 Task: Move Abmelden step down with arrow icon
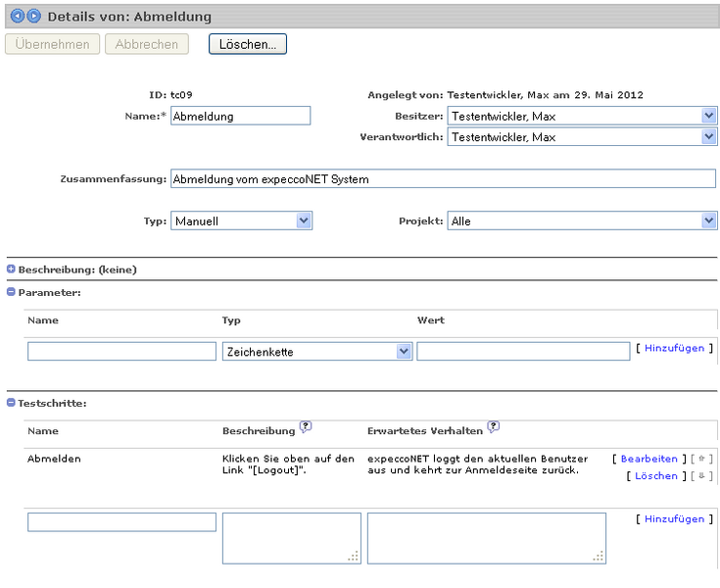pyautogui.click(x=701, y=476)
